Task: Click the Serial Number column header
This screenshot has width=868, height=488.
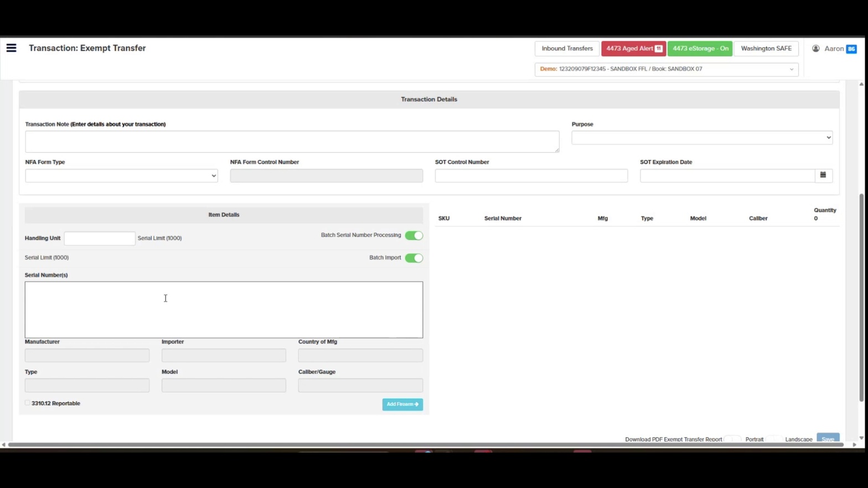Action: pyautogui.click(x=503, y=219)
